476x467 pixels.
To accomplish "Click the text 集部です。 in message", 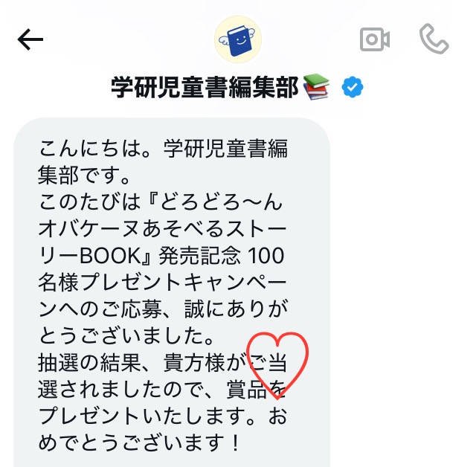I will (x=84, y=175).
